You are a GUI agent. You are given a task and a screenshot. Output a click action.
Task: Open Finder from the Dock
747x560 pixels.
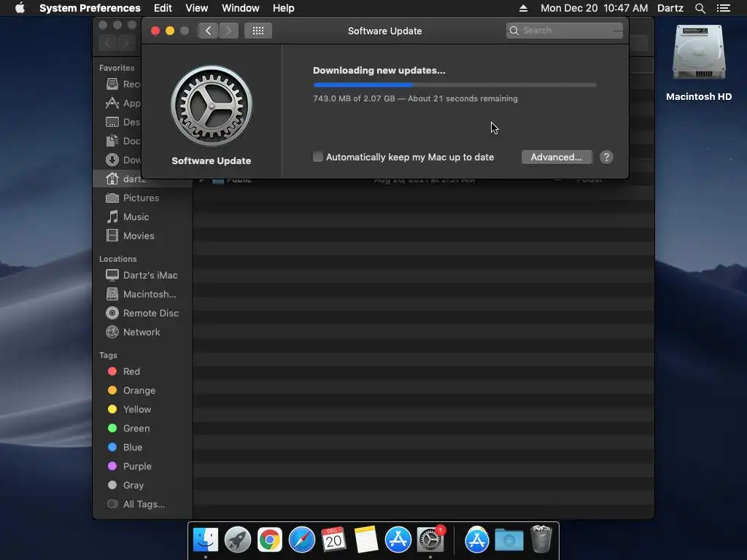coord(206,540)
